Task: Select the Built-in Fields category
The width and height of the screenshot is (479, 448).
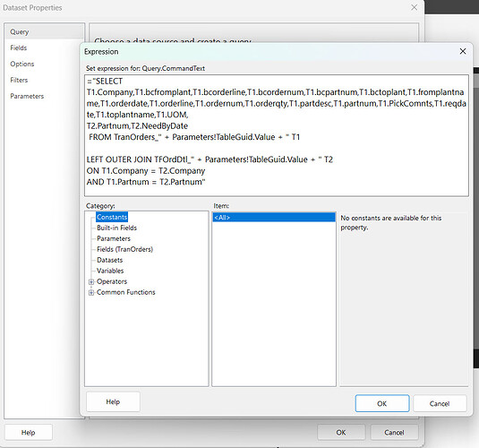Action: (116, 228)
